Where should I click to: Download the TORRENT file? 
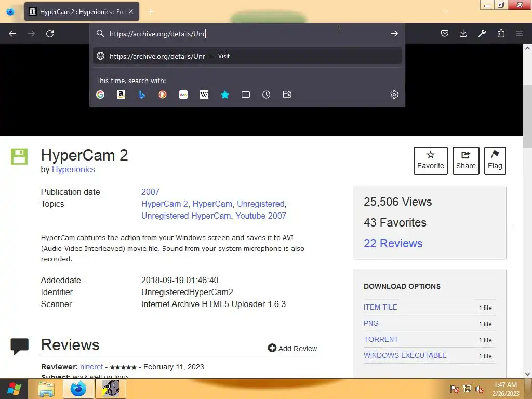click(x=381, y=339)
